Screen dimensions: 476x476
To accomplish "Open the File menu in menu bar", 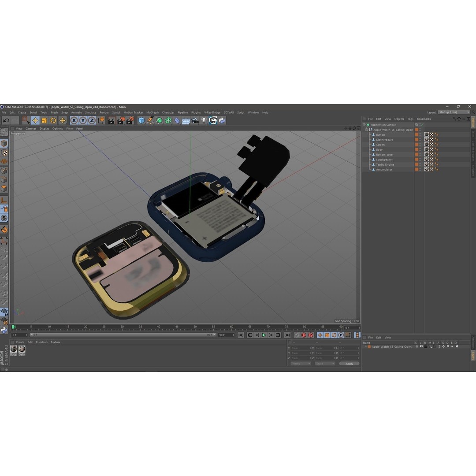I will coord(4,112).
